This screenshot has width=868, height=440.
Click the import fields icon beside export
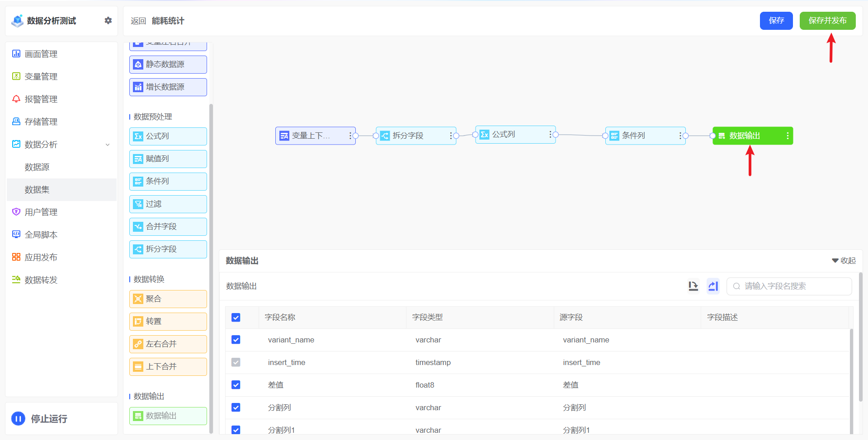(693, 286)
